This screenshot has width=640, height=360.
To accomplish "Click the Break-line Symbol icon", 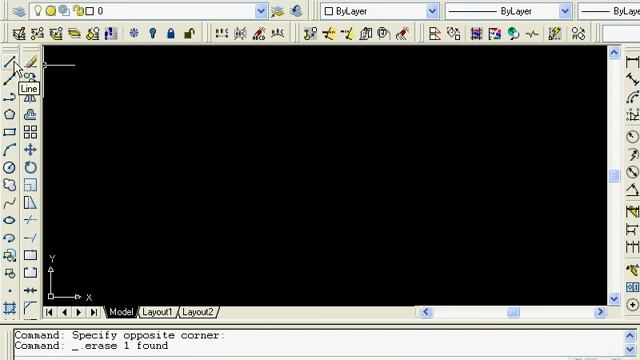I will pos(532,33).
